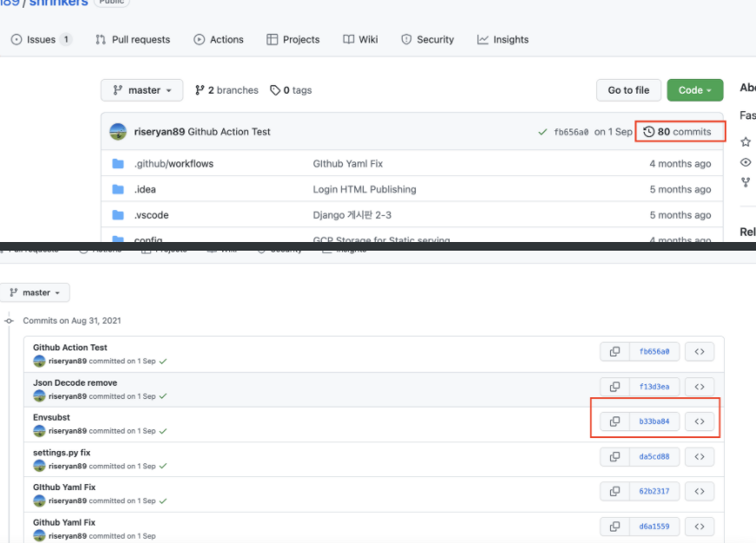
Task: View the 2 branches link
Action: (x=227, y=90)
